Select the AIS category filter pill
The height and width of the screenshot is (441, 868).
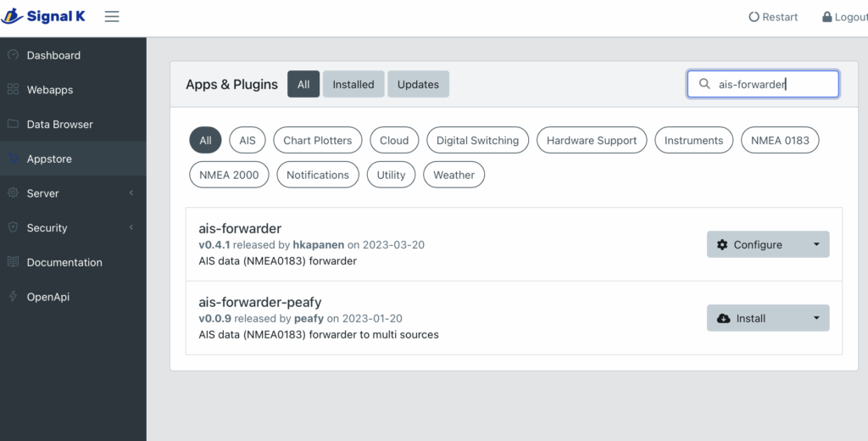[248, 141]
